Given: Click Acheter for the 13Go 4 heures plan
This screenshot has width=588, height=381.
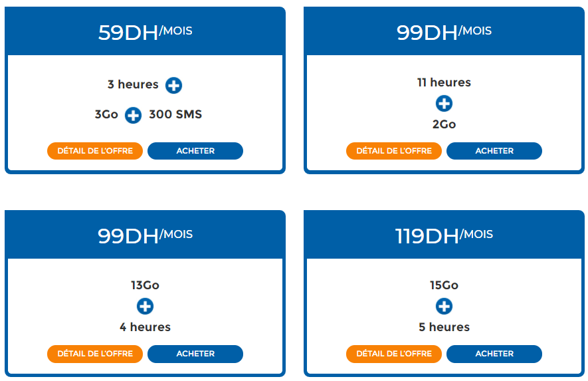Looking at the screenshot, I should pyautogui.click(x=195, y=354).
